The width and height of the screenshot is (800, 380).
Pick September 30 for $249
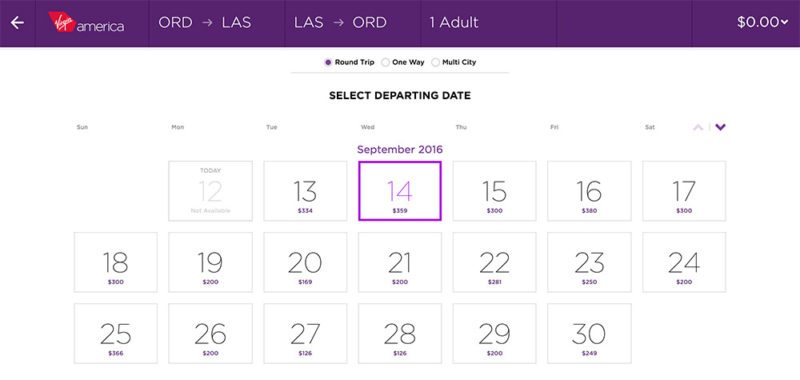[x=589, y=334]
